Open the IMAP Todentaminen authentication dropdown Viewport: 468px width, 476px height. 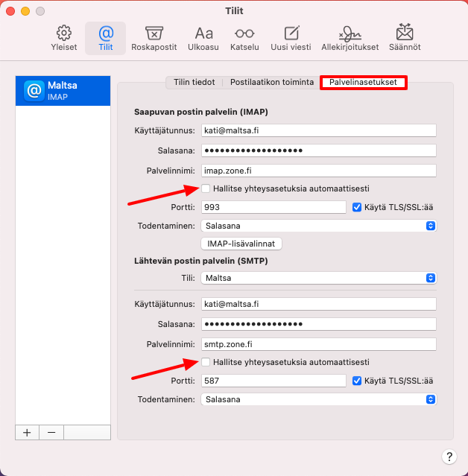pos(318,226)
